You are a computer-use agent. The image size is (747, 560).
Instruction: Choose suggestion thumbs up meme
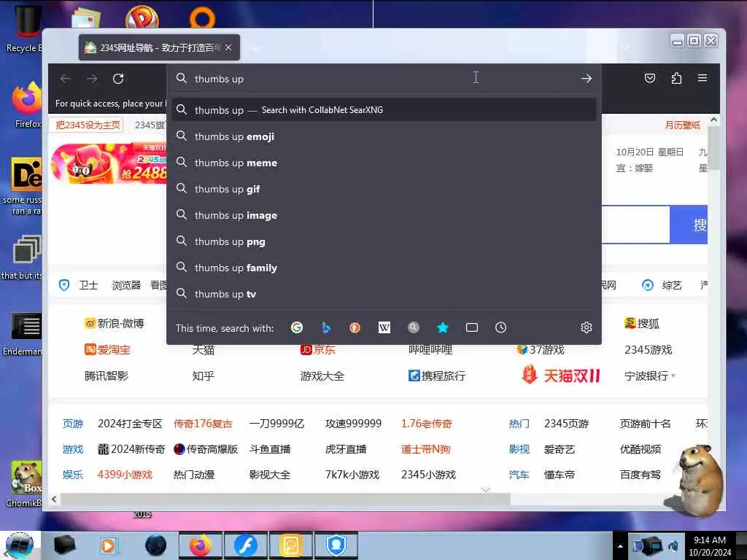384,163
